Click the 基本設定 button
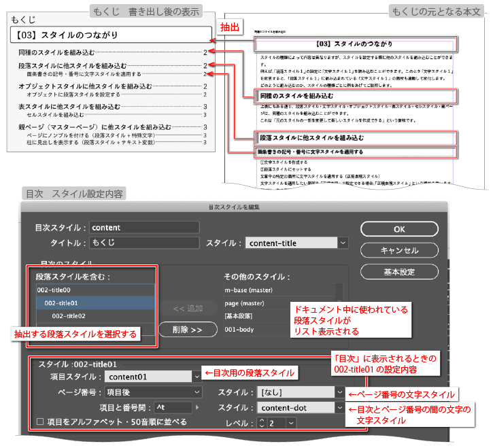This screenshot has width=493, height=448. (x=399, y=272)
